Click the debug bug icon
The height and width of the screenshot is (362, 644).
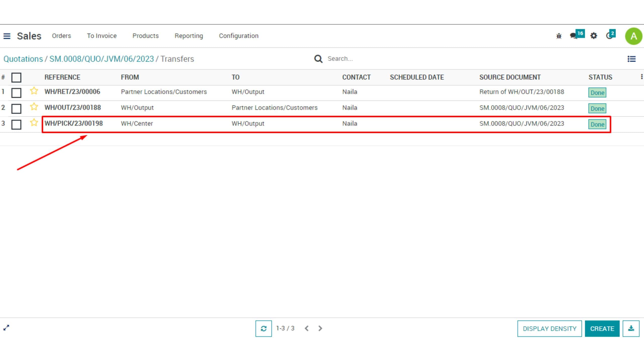point(559,36)
